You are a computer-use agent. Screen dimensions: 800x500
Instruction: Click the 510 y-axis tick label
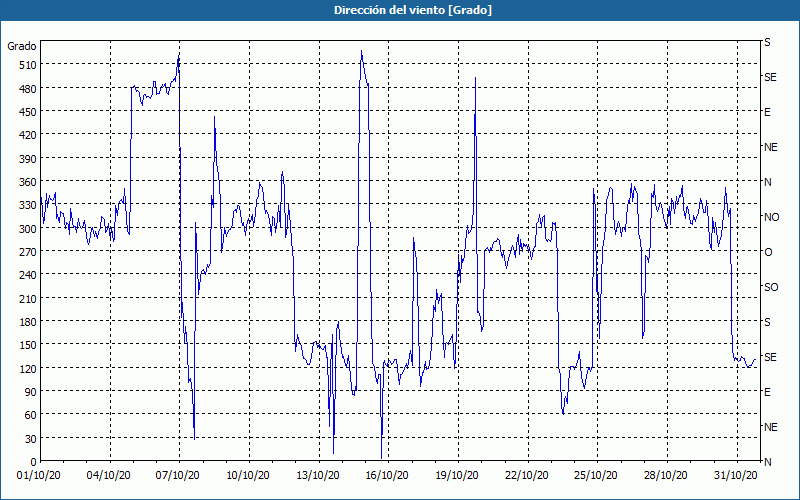coord(27,65)
